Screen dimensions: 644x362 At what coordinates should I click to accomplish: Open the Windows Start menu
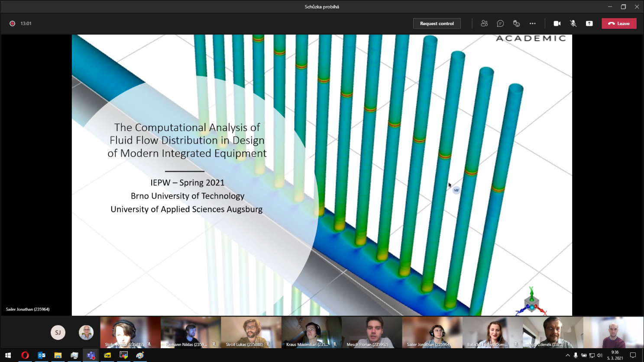(x=8, y=355)
